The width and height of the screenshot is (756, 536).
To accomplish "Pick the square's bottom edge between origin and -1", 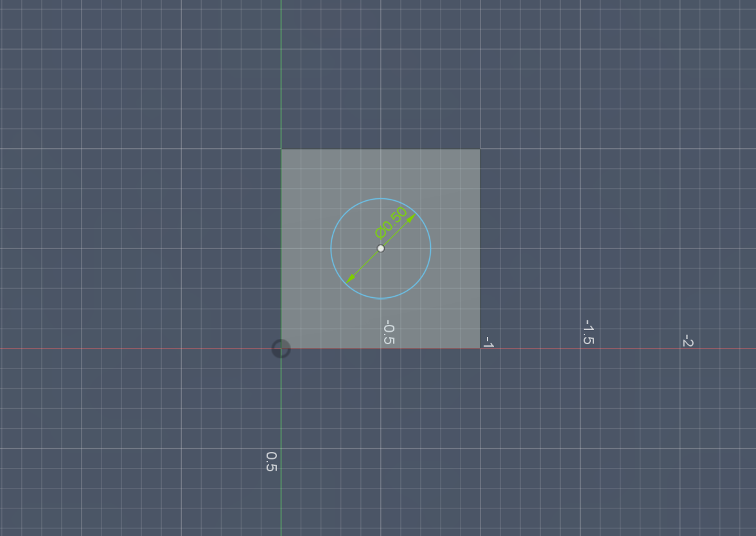I will [334, 349].
